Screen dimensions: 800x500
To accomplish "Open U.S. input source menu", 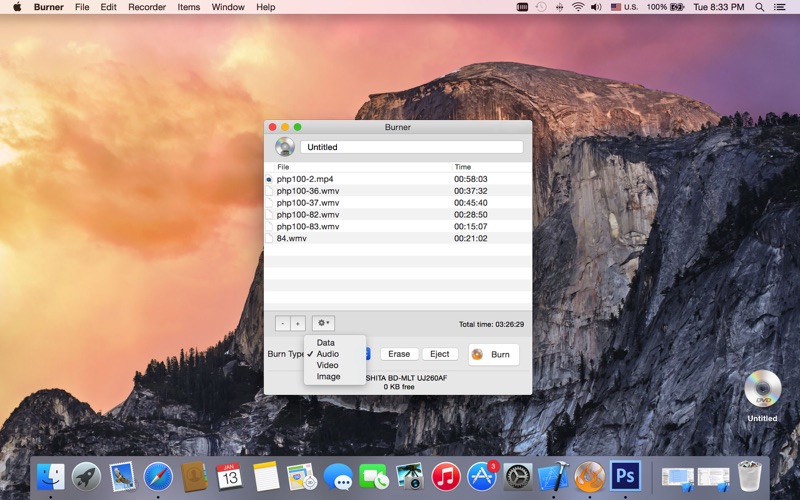I will (x=624, y=7).
